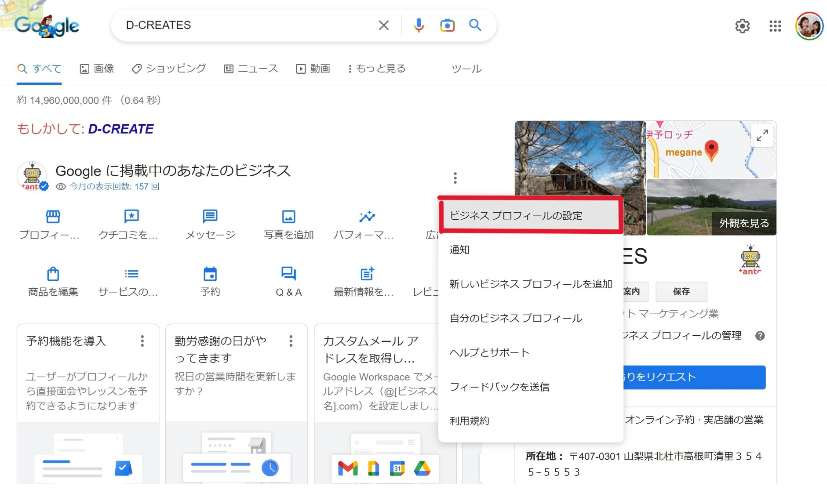The image size is (827, 504).
Task: Choose ヘルプとサポート menu item
Action: click(531, 352)
